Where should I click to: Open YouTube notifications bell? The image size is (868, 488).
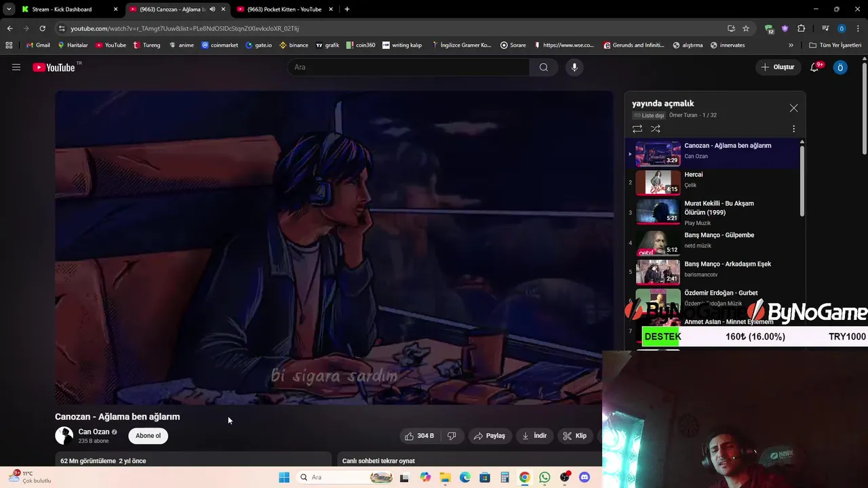point(814,67)
